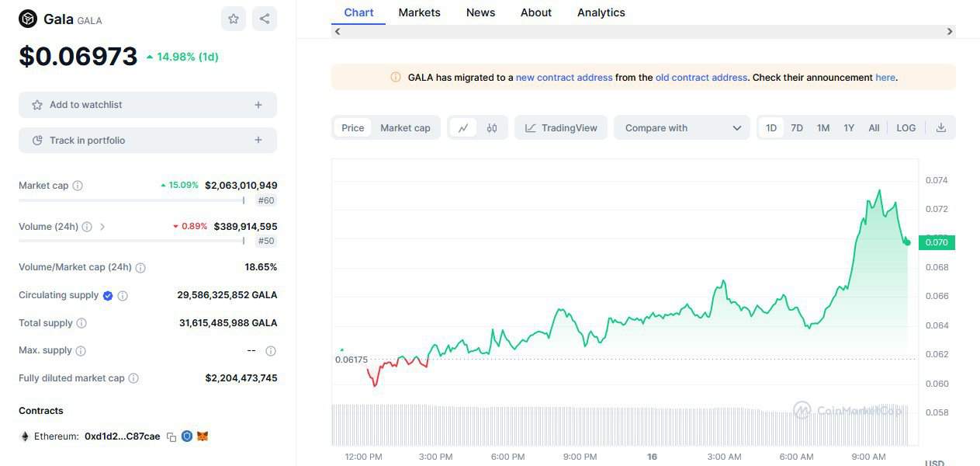Click the fully diluted value $2,204,473,745
The height and width of the screenshot is (466, 980).
[241, 378]
